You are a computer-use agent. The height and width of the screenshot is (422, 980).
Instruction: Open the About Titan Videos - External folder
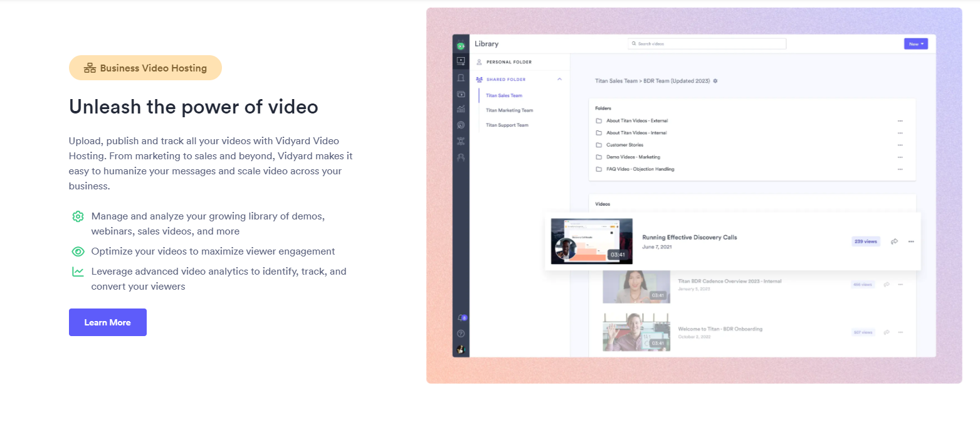pos(636,121)
